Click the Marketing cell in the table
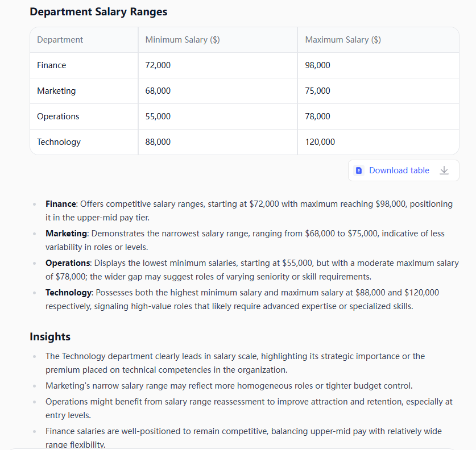This screenshot has width=476, height=450. [x=56, y=91]
